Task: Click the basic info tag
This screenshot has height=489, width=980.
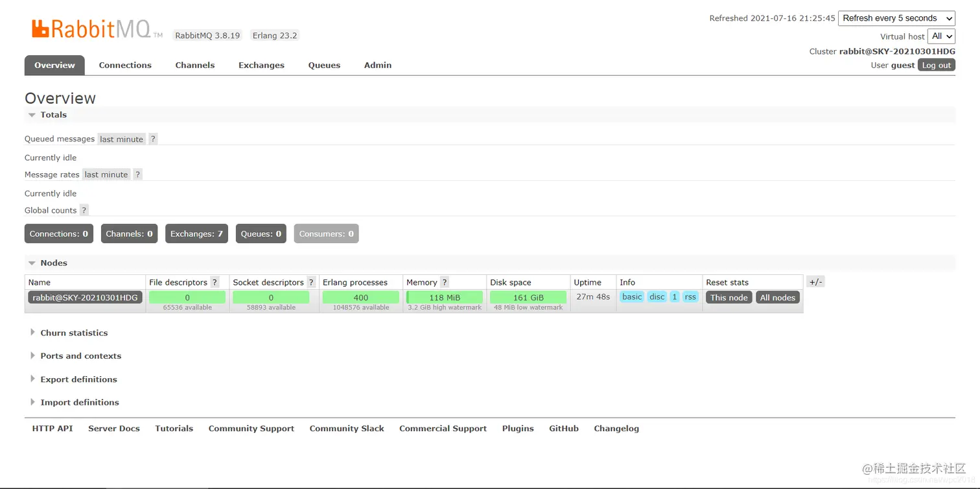Action: (x=632, y=297)
